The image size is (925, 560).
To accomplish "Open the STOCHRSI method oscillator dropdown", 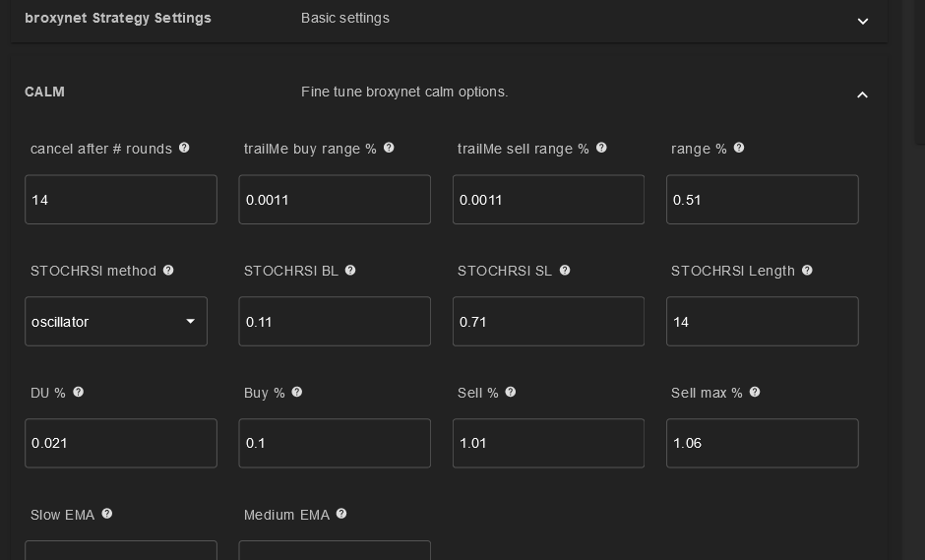I will tap(116, 322).
